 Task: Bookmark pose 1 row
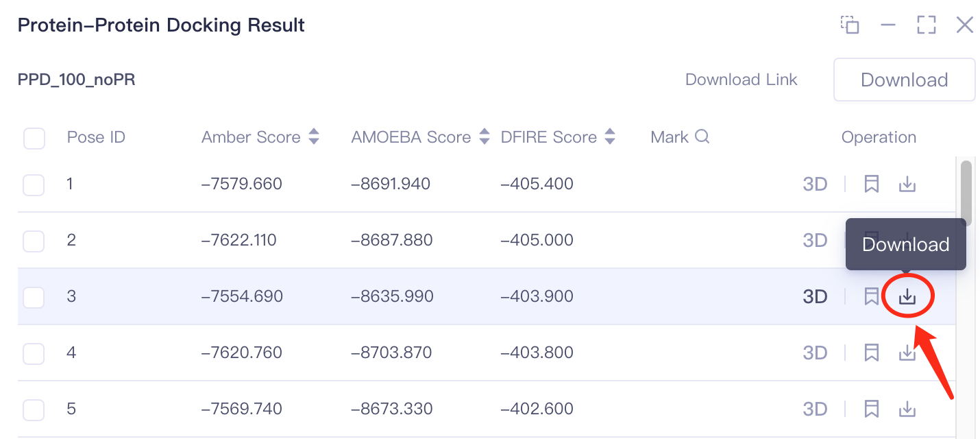coord(872,184)
